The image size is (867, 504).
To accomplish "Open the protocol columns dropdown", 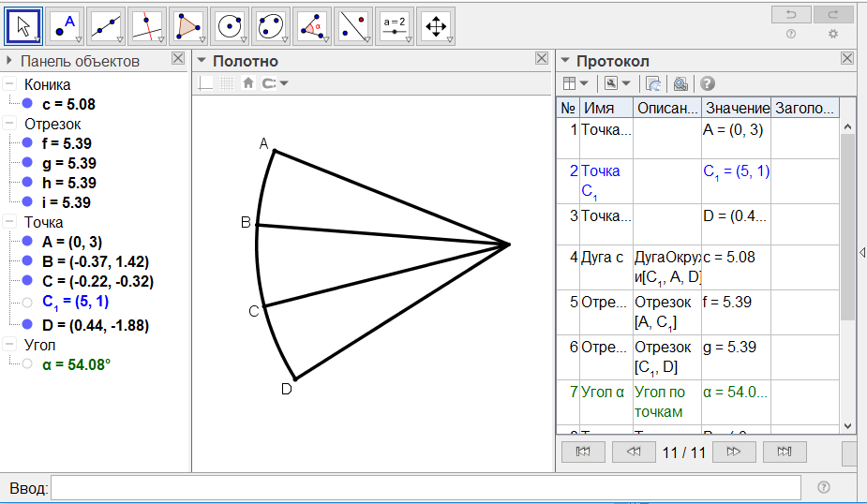I will click(575, 83).
